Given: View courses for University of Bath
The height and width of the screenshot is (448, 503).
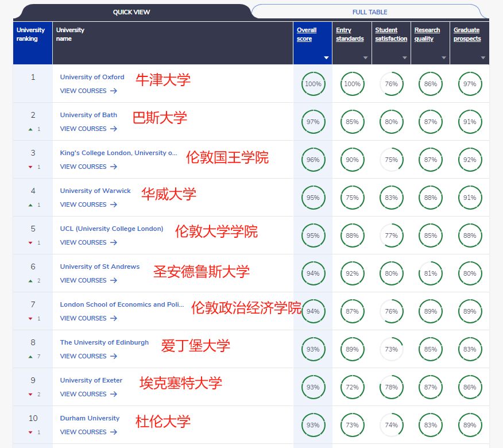Looking at the screenshot, I should (88, 129).
